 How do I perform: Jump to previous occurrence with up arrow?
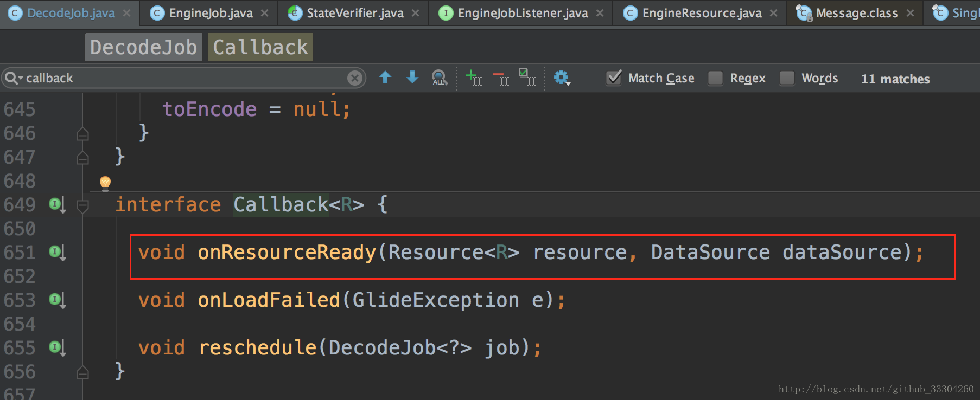(385, 78)
